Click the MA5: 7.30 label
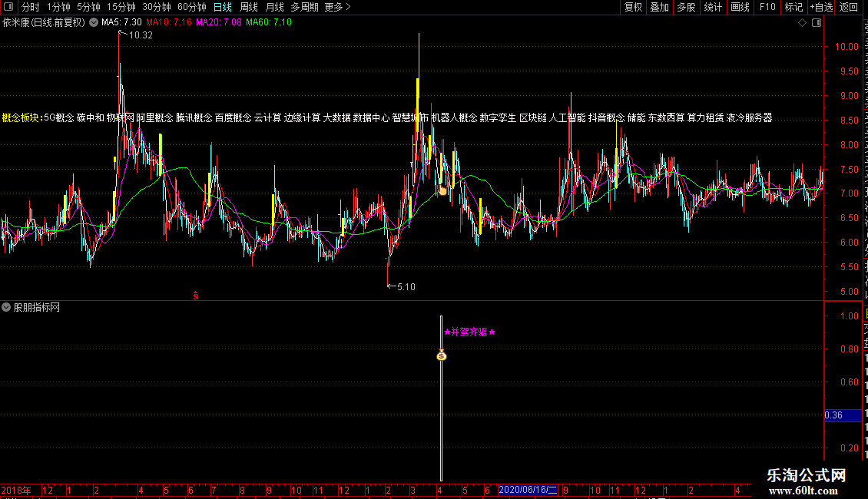The image size is (868, 499). pos(121,22)
